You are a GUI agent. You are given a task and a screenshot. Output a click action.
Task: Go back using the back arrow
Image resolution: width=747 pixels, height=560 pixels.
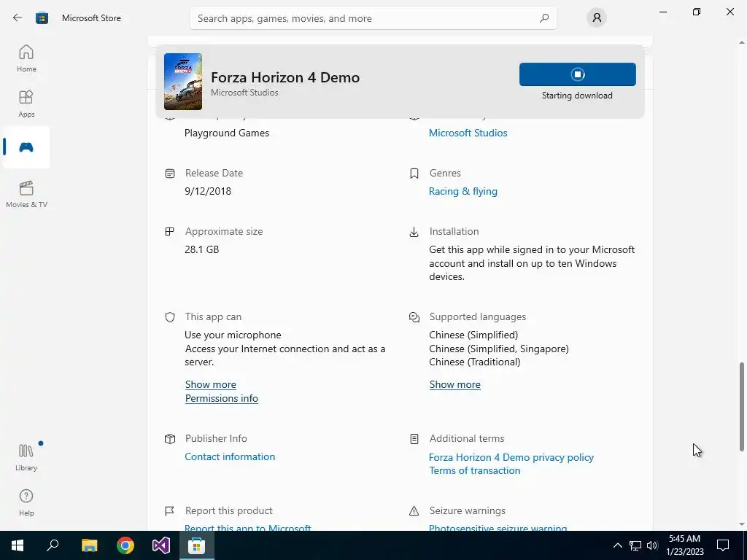point(18,17)
